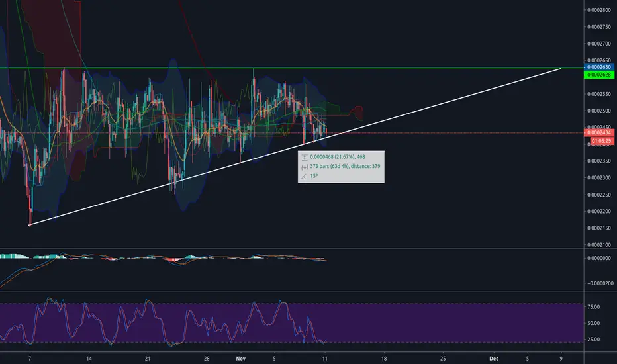617x364 pixels.
Task: Click the "0.0000468 (21.67%), 468" tooltip text
Action: 338,157
